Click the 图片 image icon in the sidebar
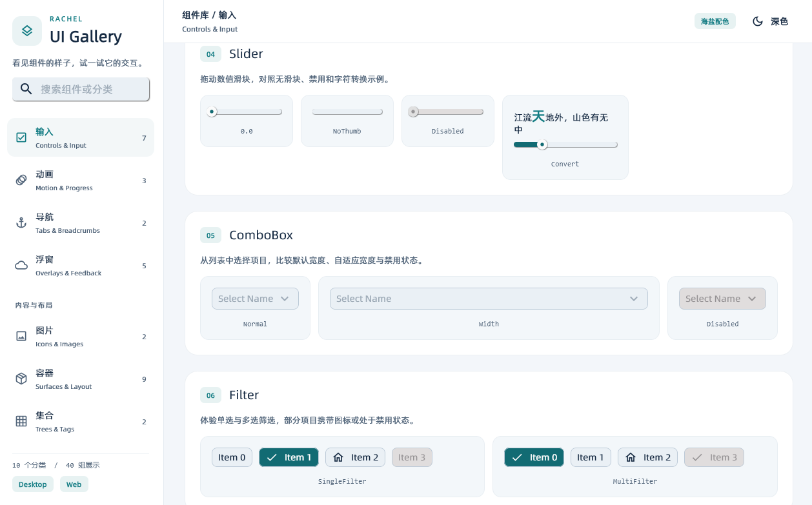Viewport: 812px width, 505px height. point(21,336)
